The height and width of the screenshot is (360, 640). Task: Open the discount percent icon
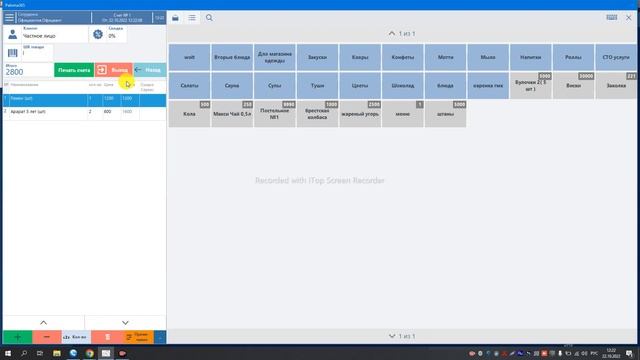[x=98, y=34]
